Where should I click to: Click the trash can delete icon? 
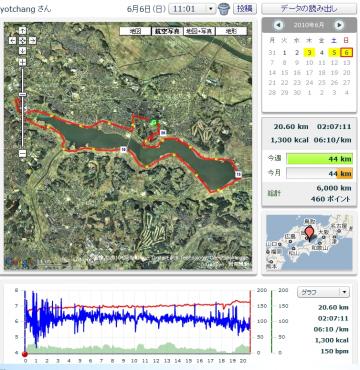pyautogui.click(x=224, y=8)
